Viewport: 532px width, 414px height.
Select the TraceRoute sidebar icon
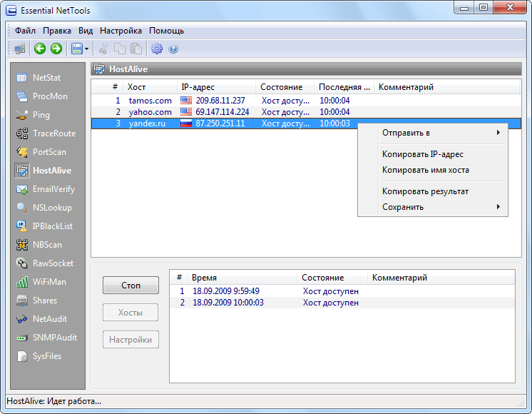tap(22, 133)
